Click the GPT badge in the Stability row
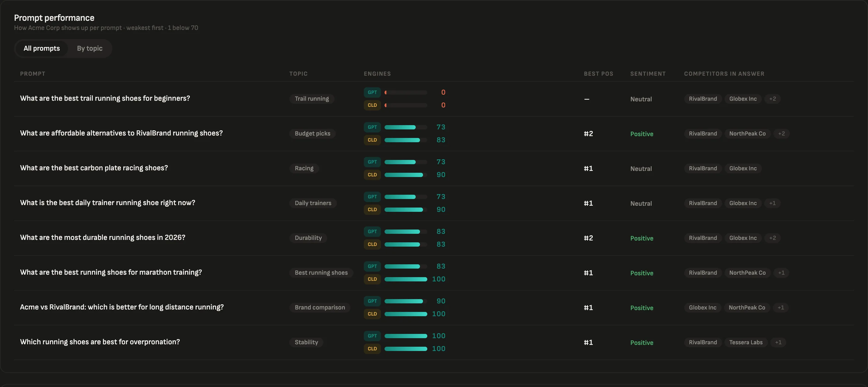Viewport: 868px width, 387px height. pos(372,336)
